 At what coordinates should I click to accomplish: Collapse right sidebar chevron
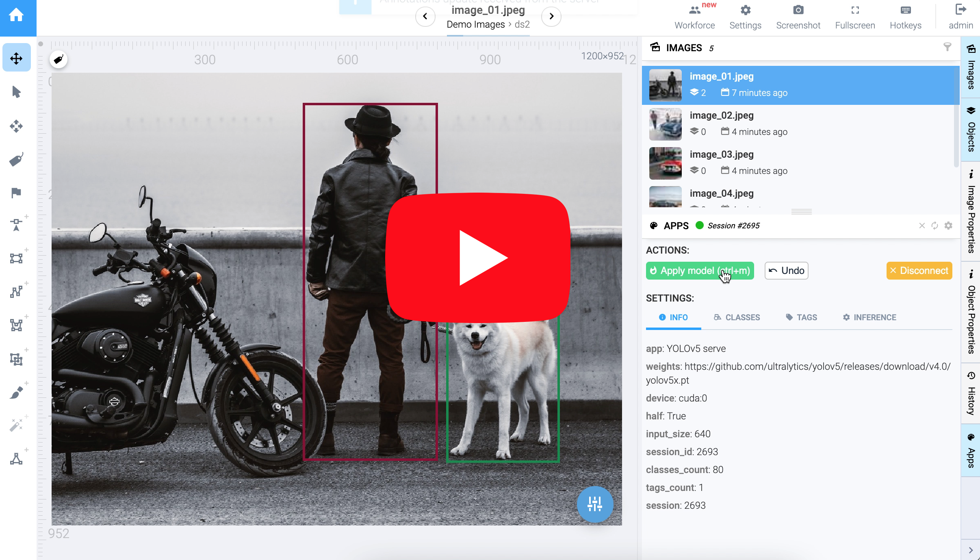(x=971, y=550)
